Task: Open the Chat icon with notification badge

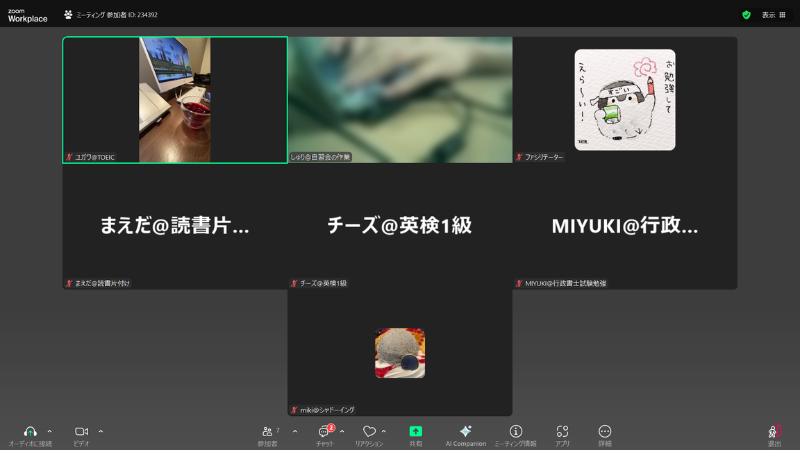Action: coord(324,432)
